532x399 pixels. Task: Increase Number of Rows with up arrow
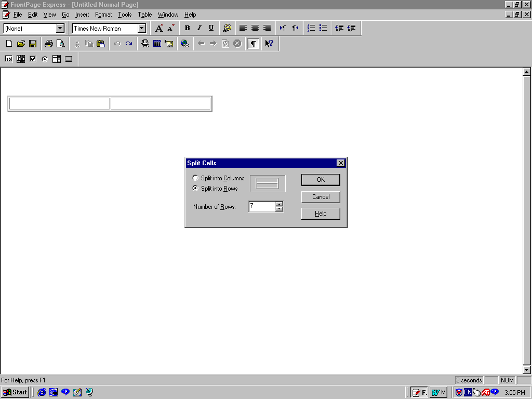tap(280, 204)
